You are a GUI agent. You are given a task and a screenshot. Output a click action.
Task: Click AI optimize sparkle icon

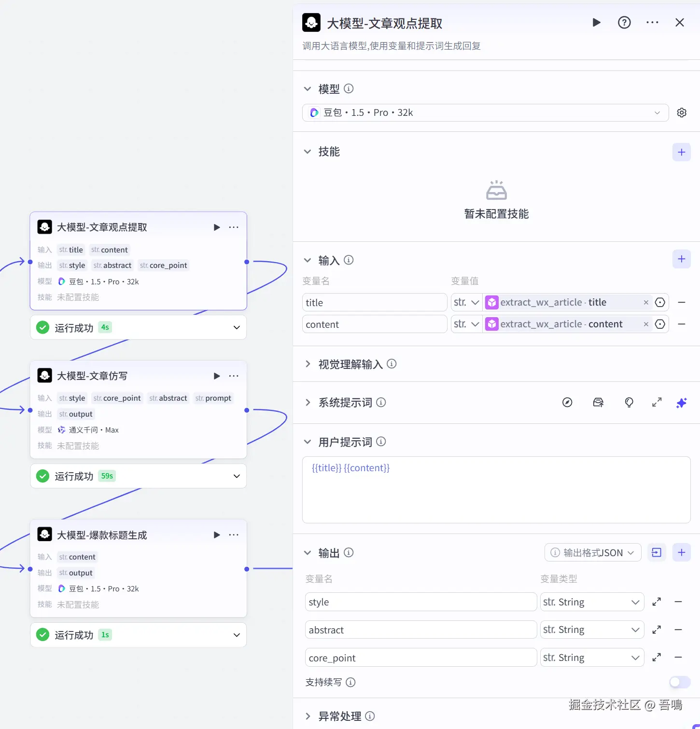click(682, 403)
